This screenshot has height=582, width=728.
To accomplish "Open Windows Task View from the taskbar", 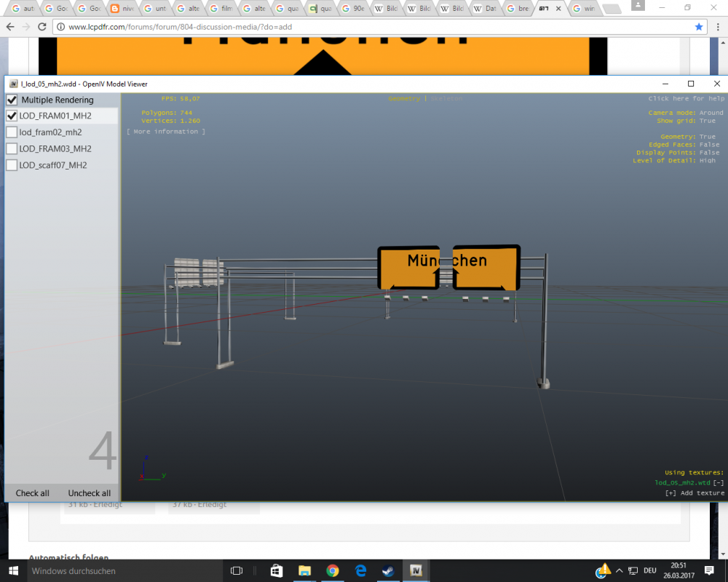I will tap(236, 570).
